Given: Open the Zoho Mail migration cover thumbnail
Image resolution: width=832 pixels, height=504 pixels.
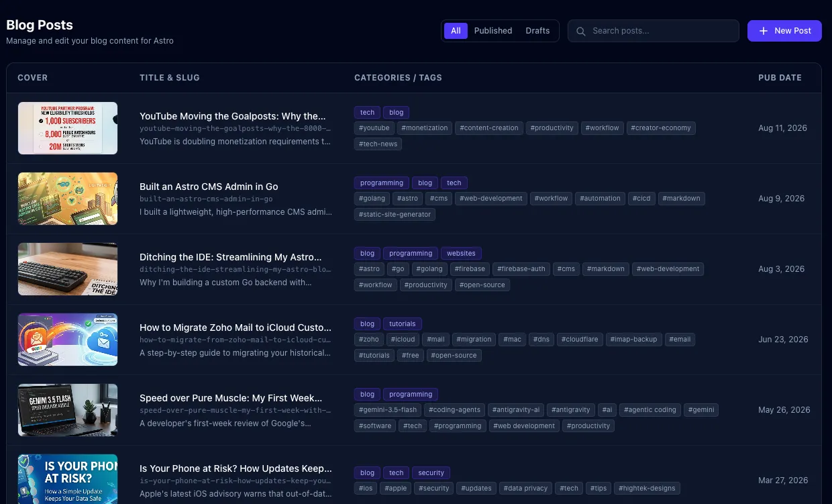Looking at the screenshot, I should pos(68,340).
